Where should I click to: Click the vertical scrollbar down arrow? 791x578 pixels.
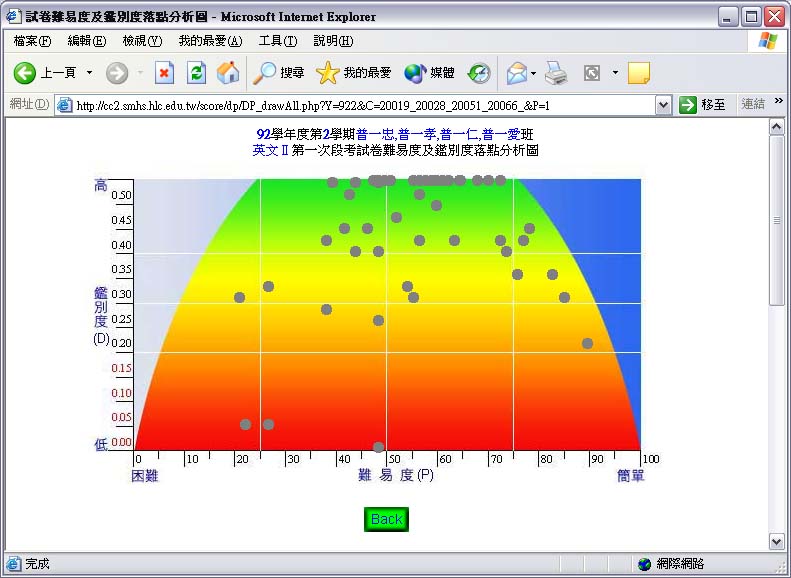pos(776,541)
